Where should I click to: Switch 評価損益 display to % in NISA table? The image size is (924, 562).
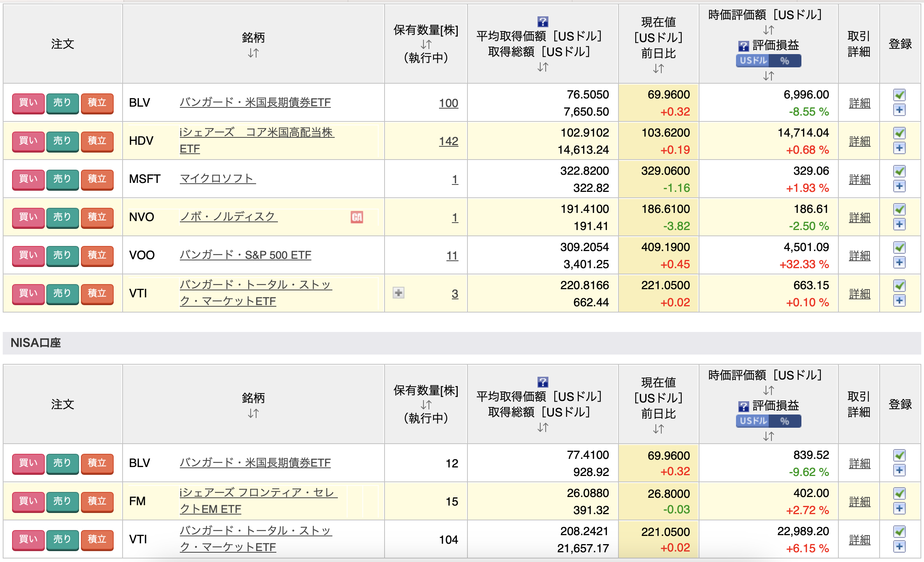coord(784,421)
